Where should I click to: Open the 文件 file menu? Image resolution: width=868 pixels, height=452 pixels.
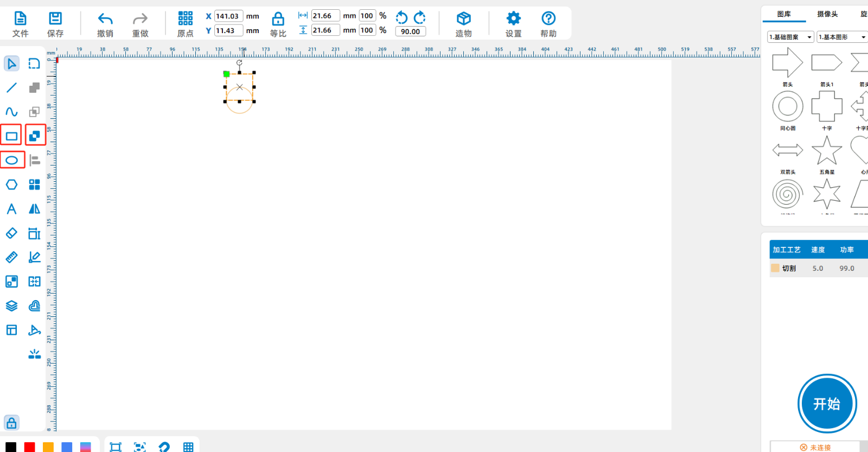(20, 24)
